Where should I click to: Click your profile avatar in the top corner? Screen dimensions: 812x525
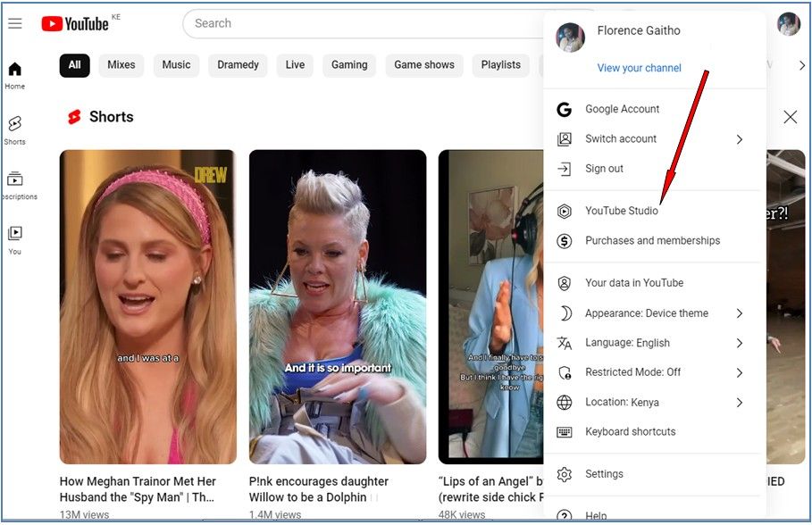click(788, 24)
